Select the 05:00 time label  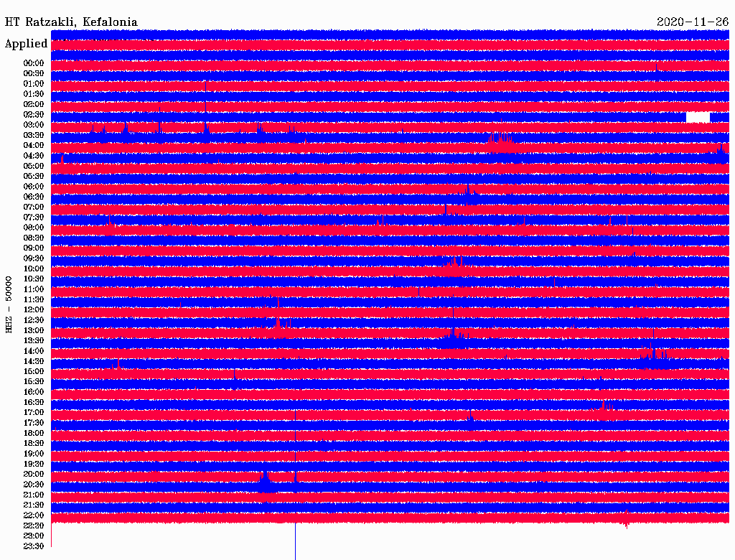(x=34, y=166)
